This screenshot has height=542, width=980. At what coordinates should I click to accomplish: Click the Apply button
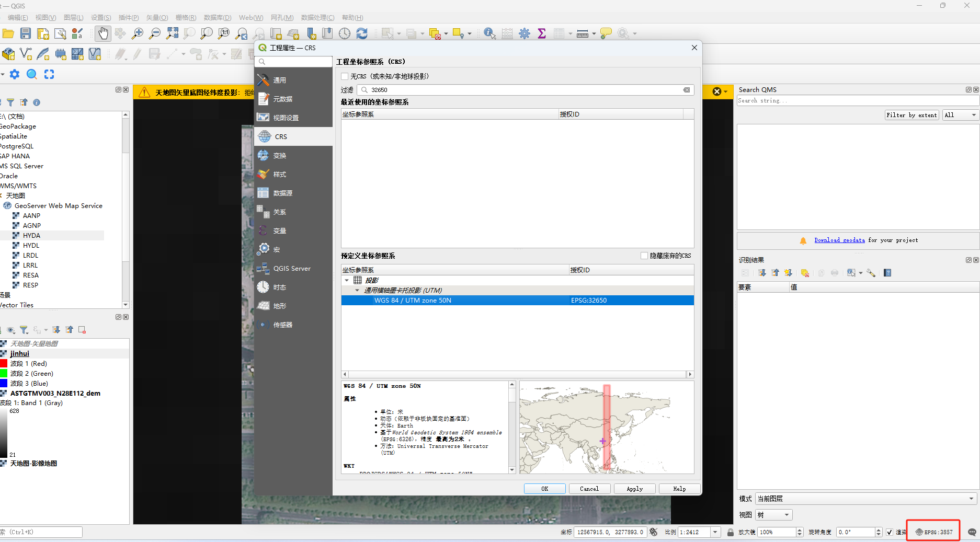[x=634, y=489]
